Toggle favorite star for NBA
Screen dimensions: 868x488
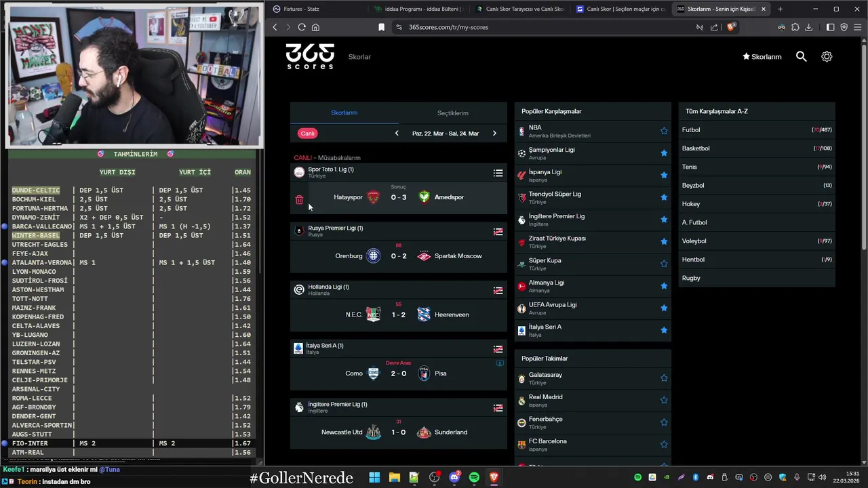pos(664,131)
